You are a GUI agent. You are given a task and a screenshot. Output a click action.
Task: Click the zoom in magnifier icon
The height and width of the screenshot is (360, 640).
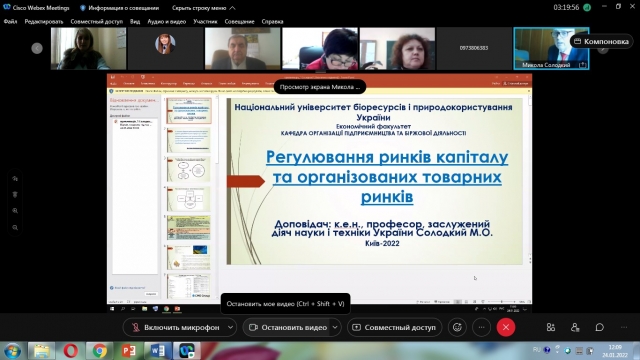(15, 211)
